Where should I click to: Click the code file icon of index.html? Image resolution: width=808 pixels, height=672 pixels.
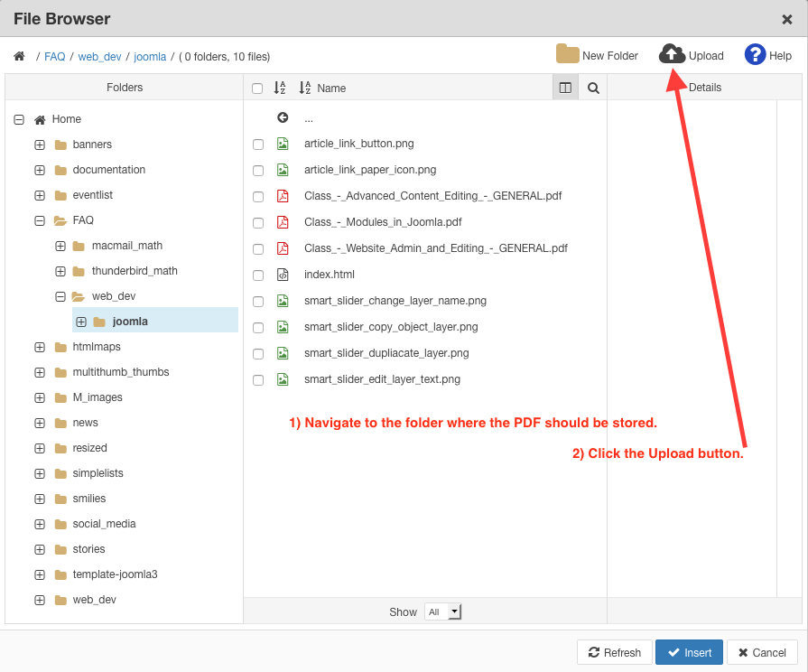(x=283, y=275)
